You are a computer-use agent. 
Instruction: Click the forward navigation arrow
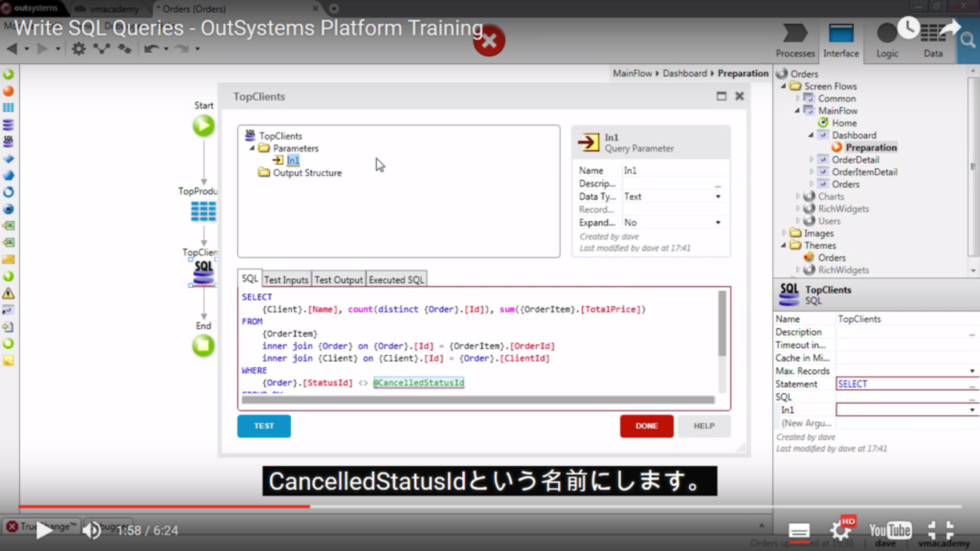(43, 49)
